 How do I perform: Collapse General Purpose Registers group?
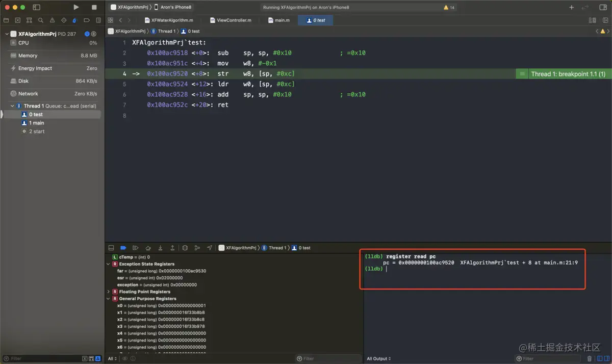[x=108, y=299]
